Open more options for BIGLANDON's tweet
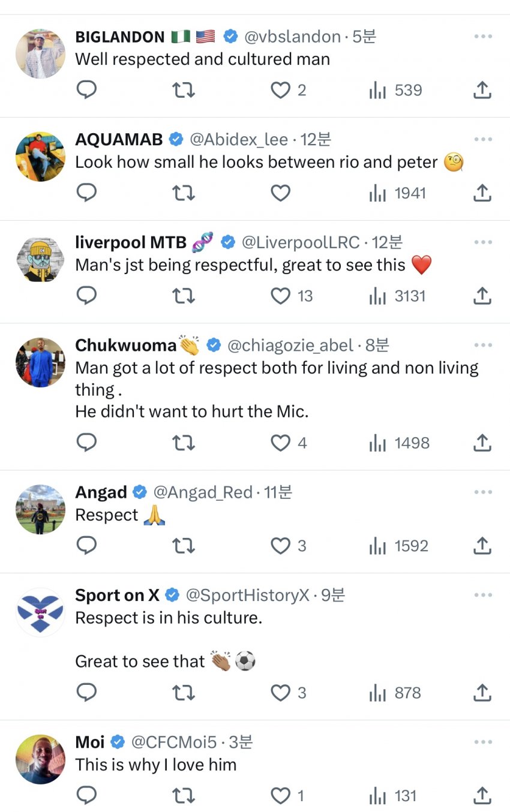Viewport: 510px width, 812px height. pyautogui.click(x=482, y=37)
